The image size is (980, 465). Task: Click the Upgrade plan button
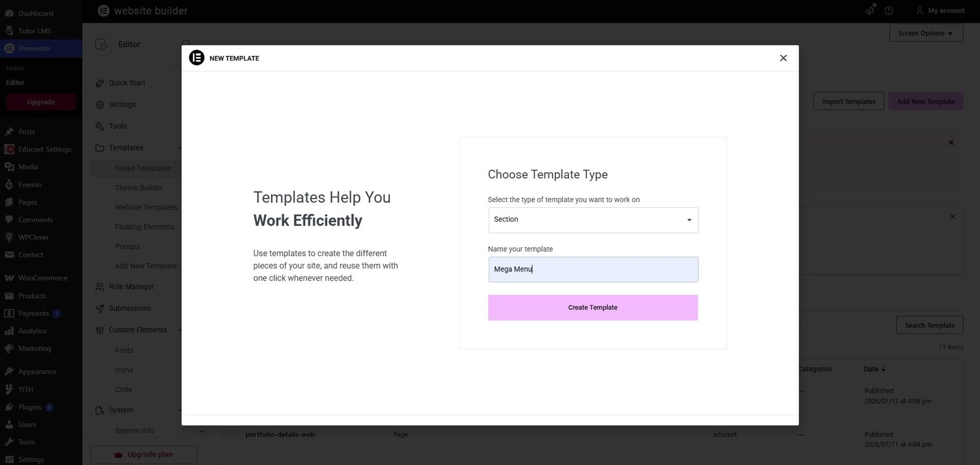pos(144,455)
